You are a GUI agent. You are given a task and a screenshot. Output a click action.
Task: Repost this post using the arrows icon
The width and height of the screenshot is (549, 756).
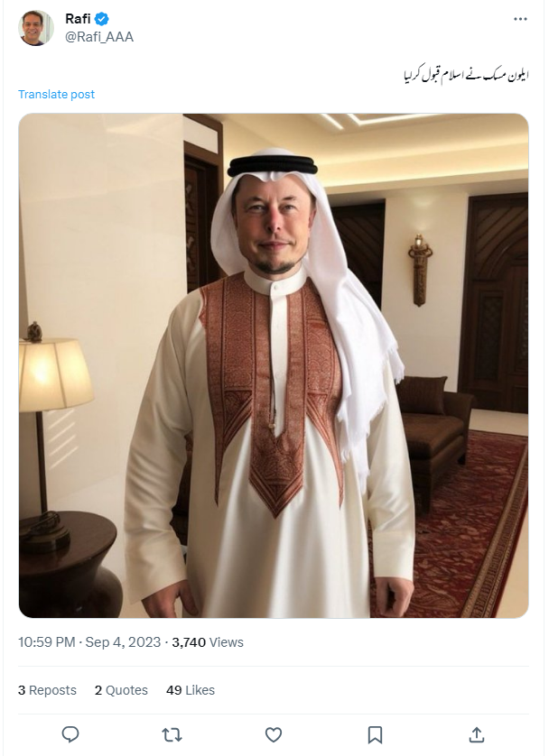click(x=172, y=734)
